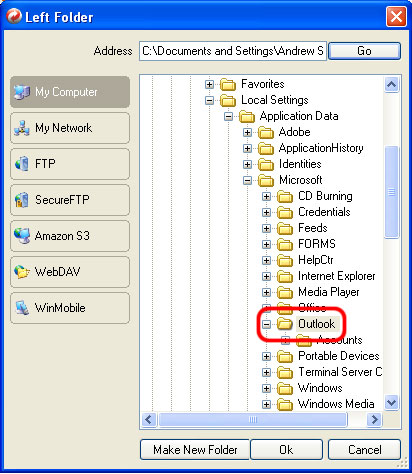The width and height of the screenshot is (412, 474).
Task: Click the Go button
Action: [x=364, y=51]
